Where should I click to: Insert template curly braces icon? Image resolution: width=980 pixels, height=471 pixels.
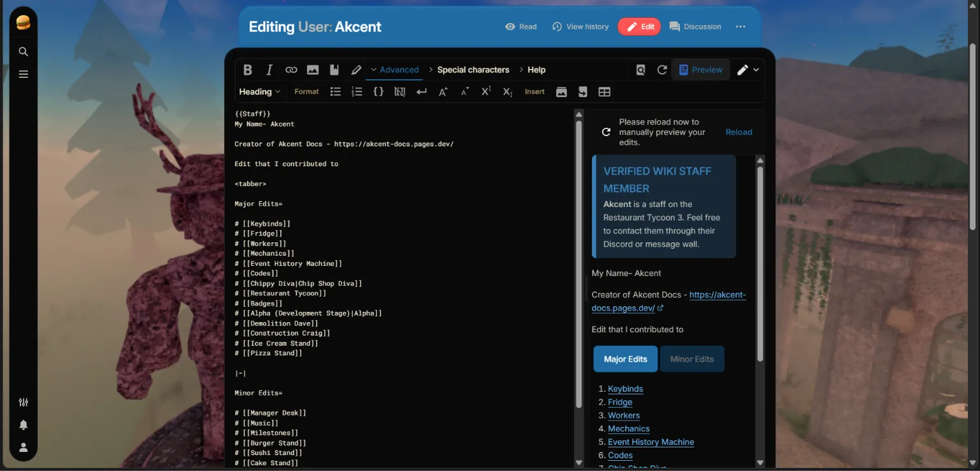tap(379, 92)
